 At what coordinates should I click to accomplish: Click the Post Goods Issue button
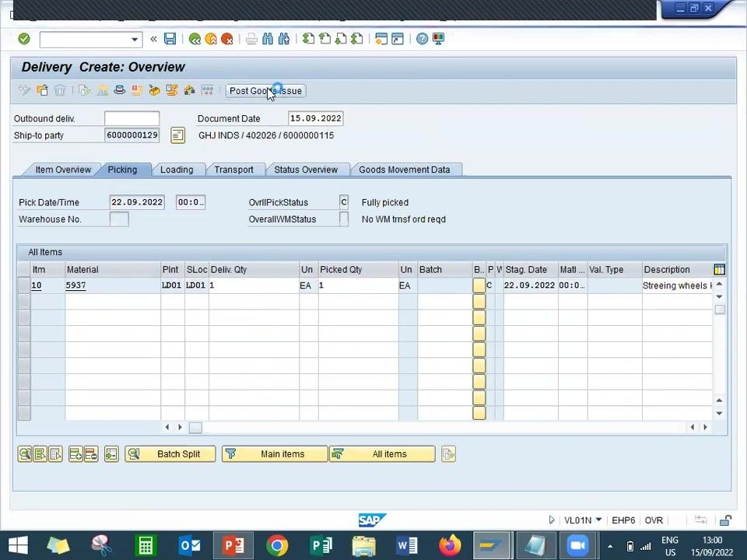click(266, 90)
